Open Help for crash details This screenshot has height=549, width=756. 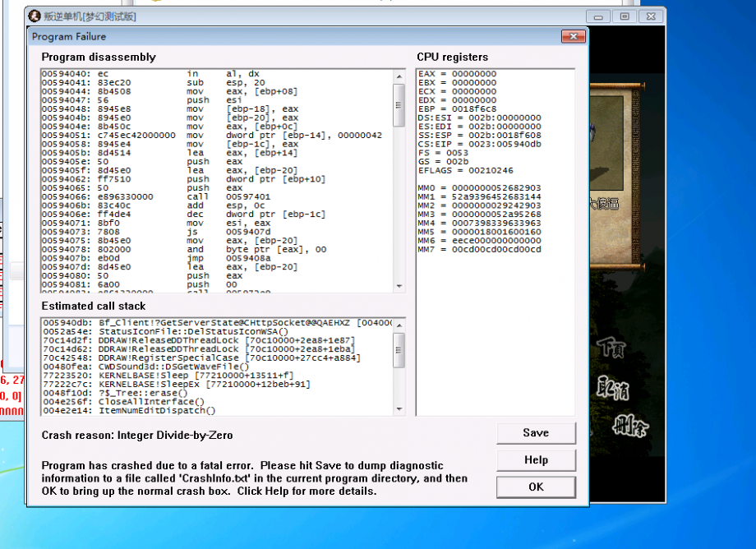click(x=536, y=459)
